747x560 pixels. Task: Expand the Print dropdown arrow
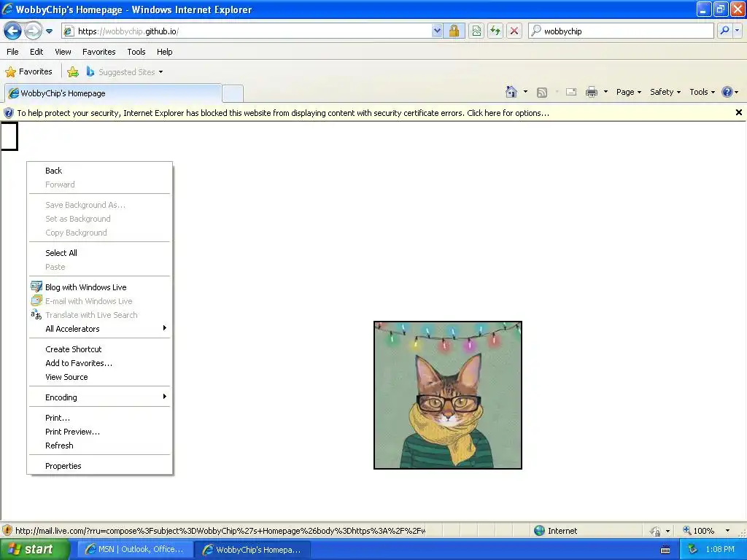point(605,92)
